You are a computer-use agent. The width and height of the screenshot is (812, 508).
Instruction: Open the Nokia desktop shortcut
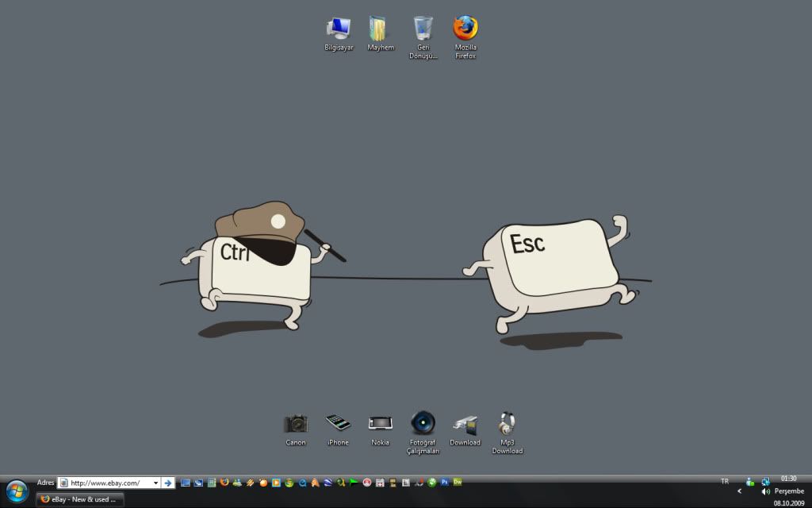pos(380,423)
